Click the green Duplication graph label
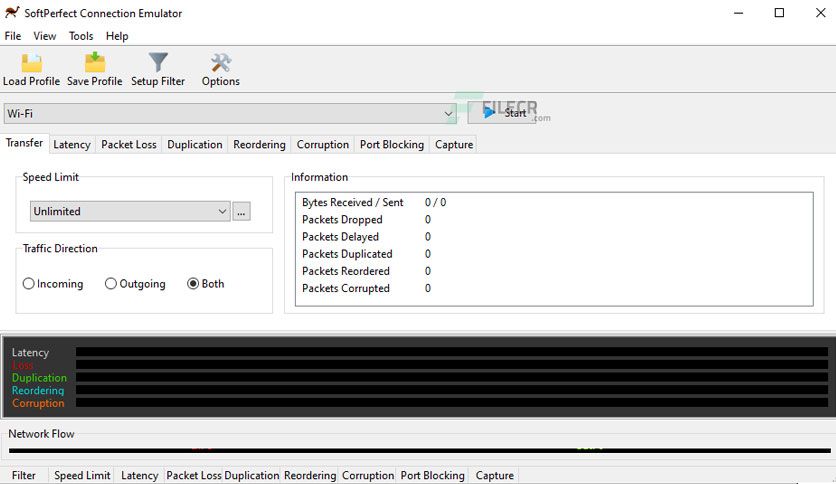836x484 pixels. pos(39,378)
